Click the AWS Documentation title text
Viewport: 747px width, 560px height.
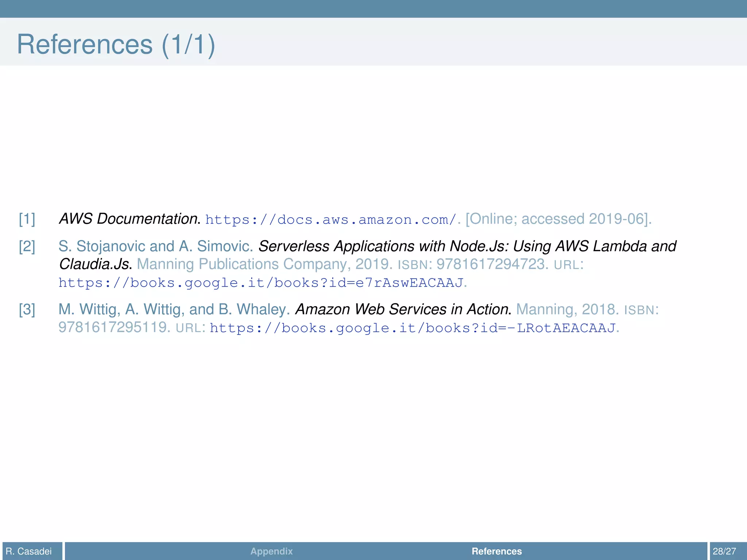pos(129,219)
